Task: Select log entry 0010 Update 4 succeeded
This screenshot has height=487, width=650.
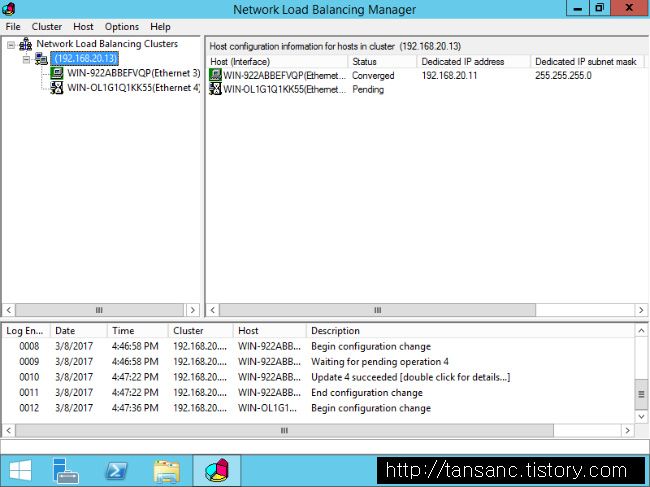Action: click(318, 377)
